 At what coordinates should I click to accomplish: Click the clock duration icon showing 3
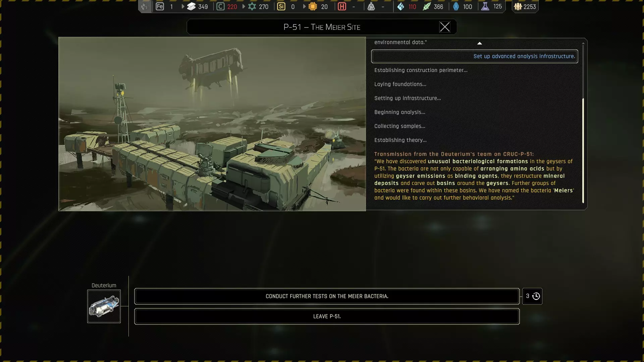point(536,296)
